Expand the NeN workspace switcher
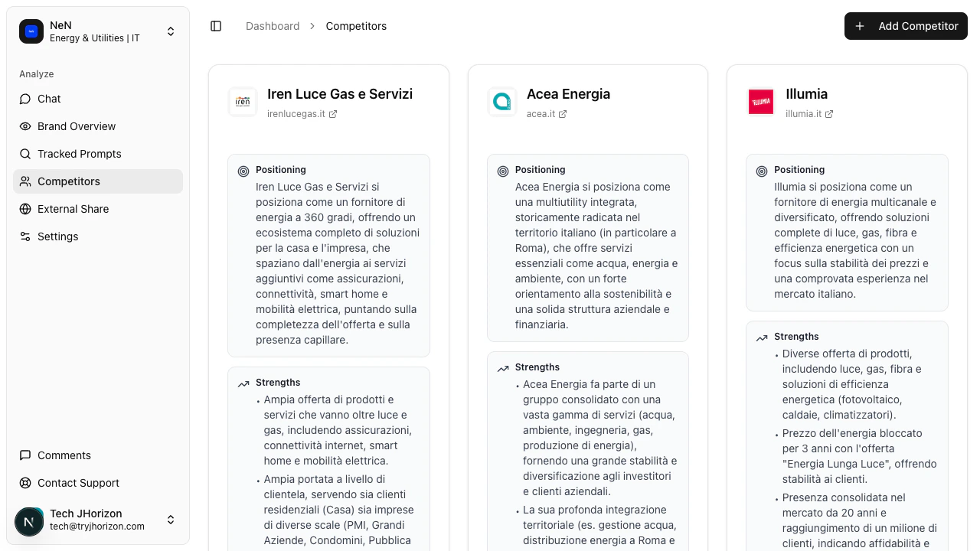Viewport: 980px width, 551px height. pos(171,31)
